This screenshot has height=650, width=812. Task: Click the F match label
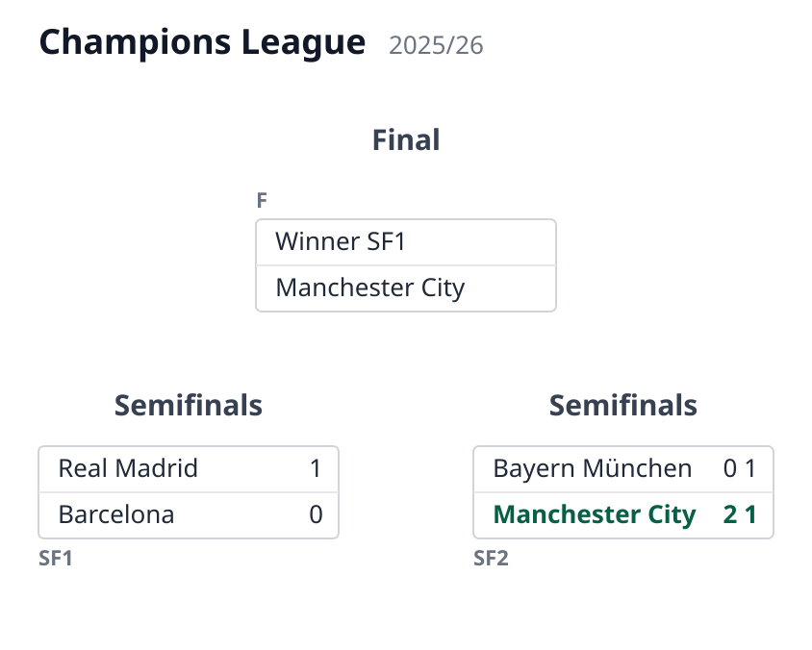tap(262, 200)
